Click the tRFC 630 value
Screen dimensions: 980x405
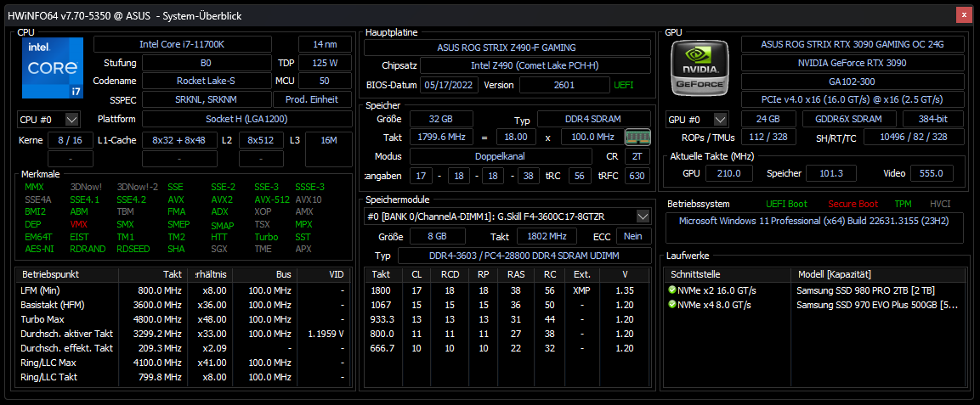[x=637, y=176]
